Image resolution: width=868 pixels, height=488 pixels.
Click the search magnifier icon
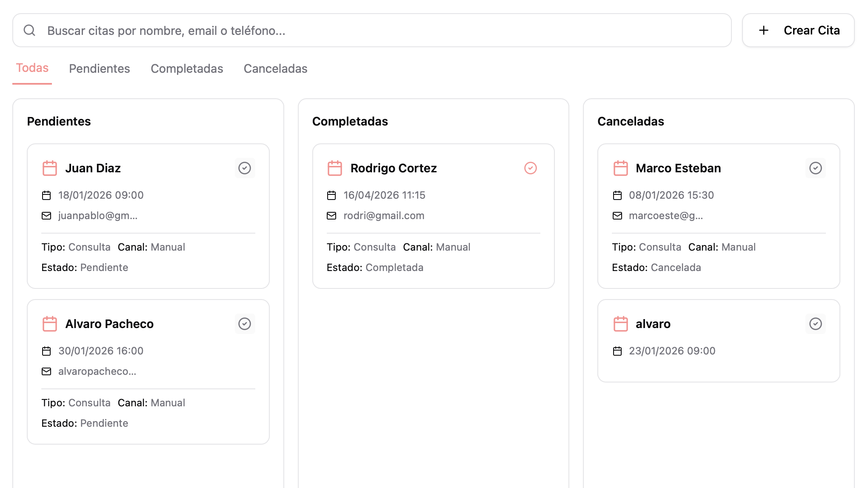[29, 30]
